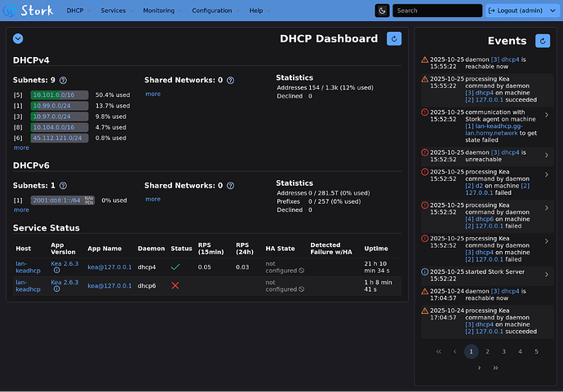563x392 pixels.
Task: Click more under DHCPv6 subnets list
Action: (x=21, y=210)
